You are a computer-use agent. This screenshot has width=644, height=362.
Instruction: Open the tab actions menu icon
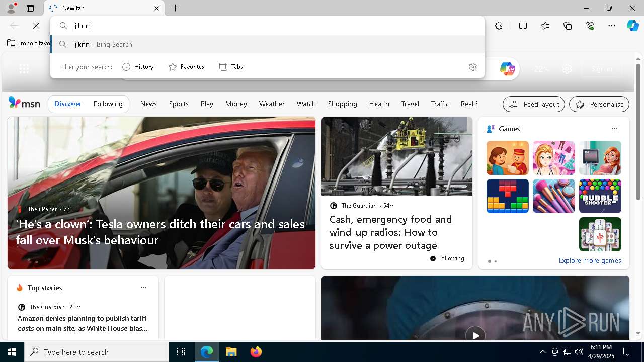point(30,8)
